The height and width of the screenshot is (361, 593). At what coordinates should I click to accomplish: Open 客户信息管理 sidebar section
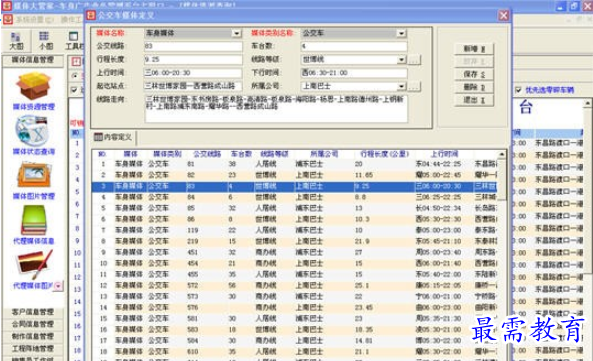(33, 312)
